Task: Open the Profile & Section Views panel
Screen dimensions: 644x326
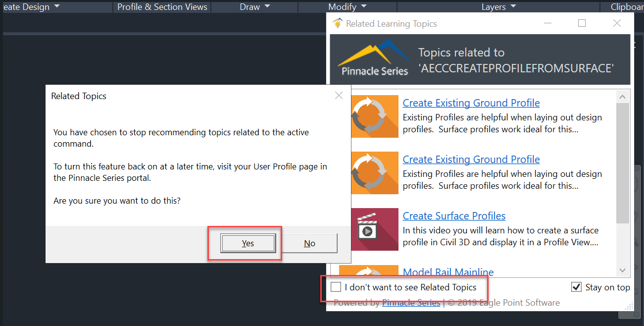Action: point(161,7)
